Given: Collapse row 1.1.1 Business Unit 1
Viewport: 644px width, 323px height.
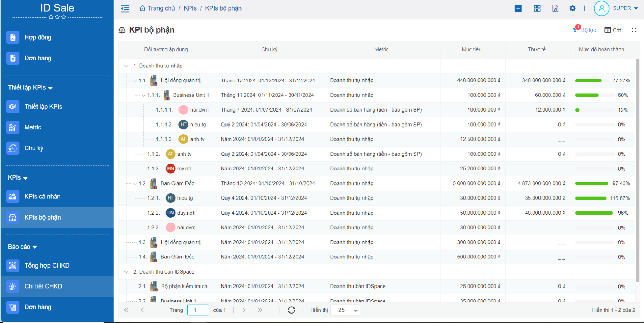Looking at the screenshot, I should pos(143,95).
